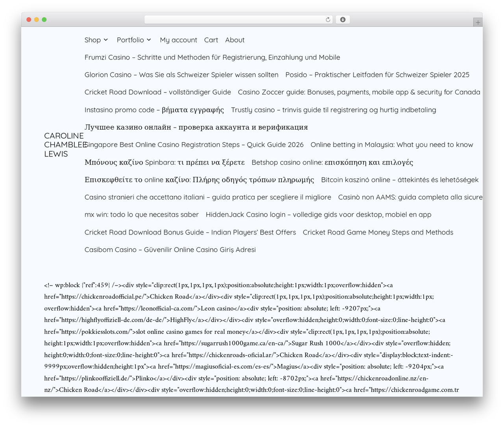Open Glorion Casino Schweizer Spieler link

182,75
